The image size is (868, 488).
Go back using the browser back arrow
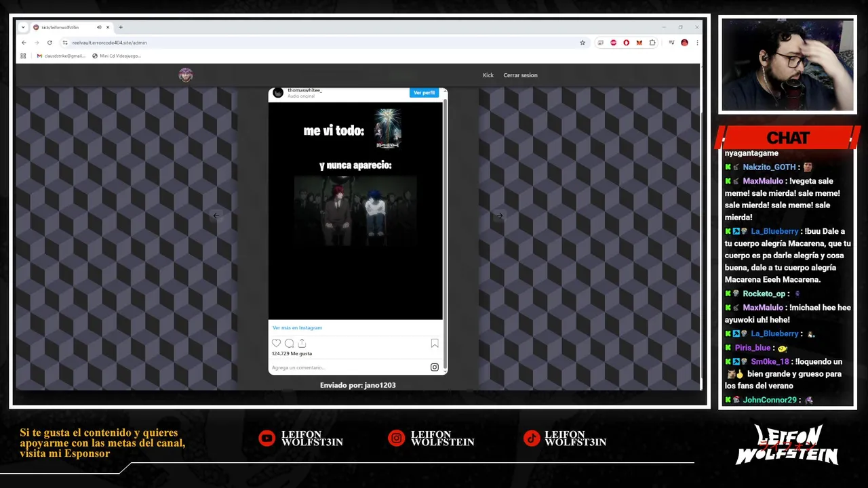click(24, 43)
